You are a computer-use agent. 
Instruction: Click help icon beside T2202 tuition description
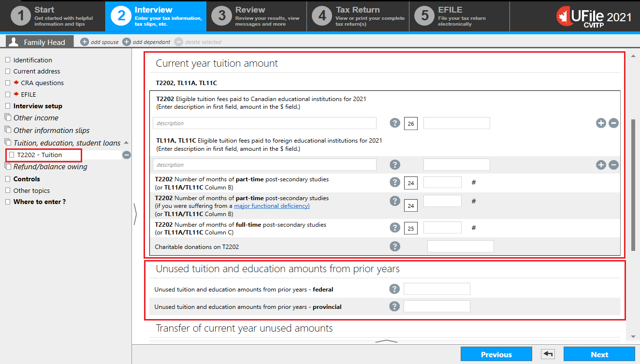[x=395, y=123]
